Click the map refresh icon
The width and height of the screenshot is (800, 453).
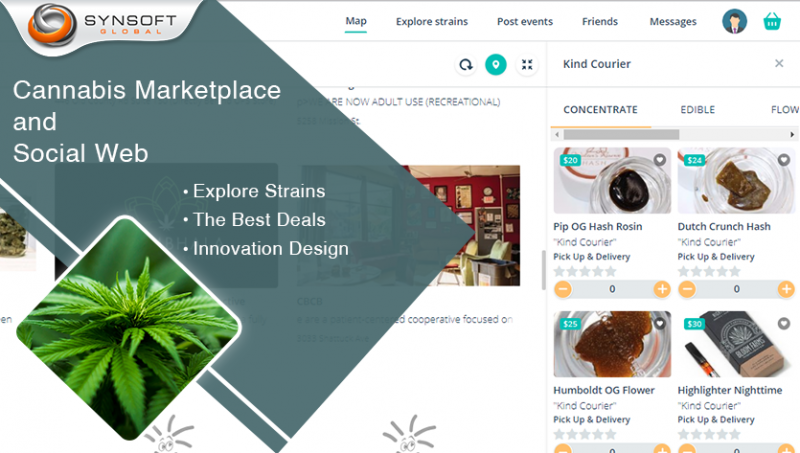(x=466, y=65)
